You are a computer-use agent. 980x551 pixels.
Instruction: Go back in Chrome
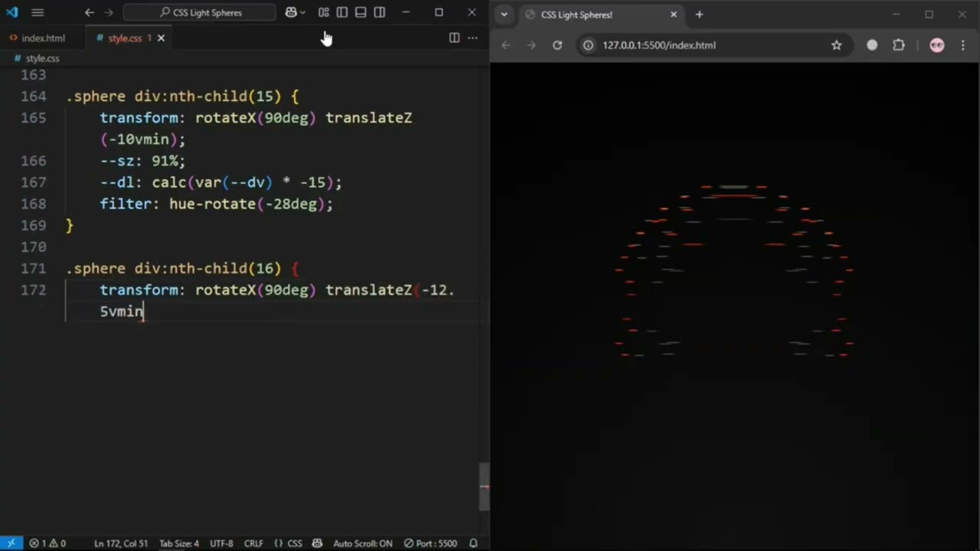coord(505,45)
